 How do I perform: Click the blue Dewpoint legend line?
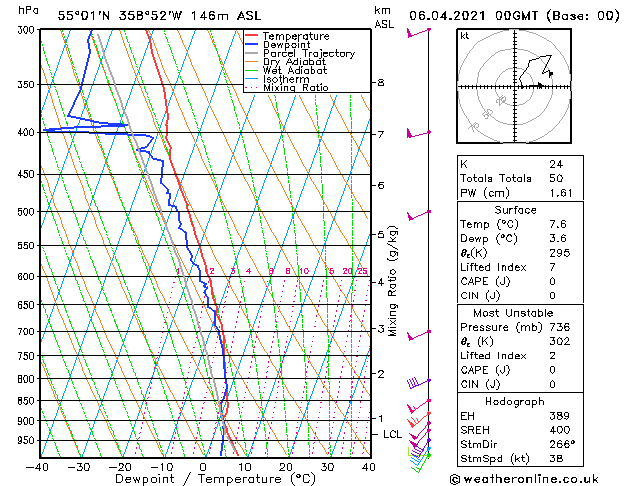coord(252,45)
